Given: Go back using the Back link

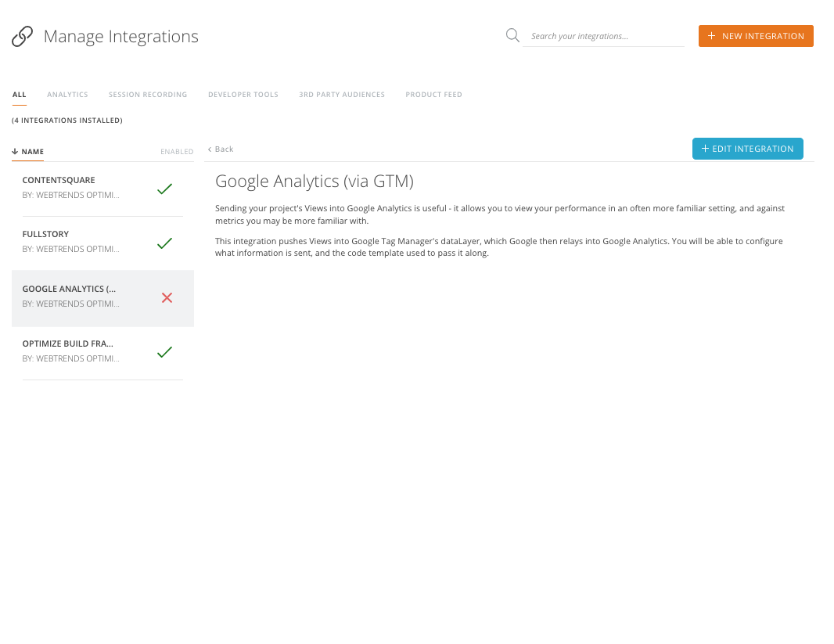Looking at the screenshot, I should point(221,149).
